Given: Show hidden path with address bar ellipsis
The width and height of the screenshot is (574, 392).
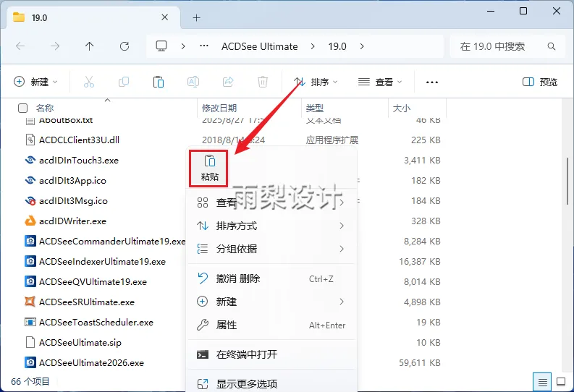Looking at the screenshot, I should [x=204, y=46].
